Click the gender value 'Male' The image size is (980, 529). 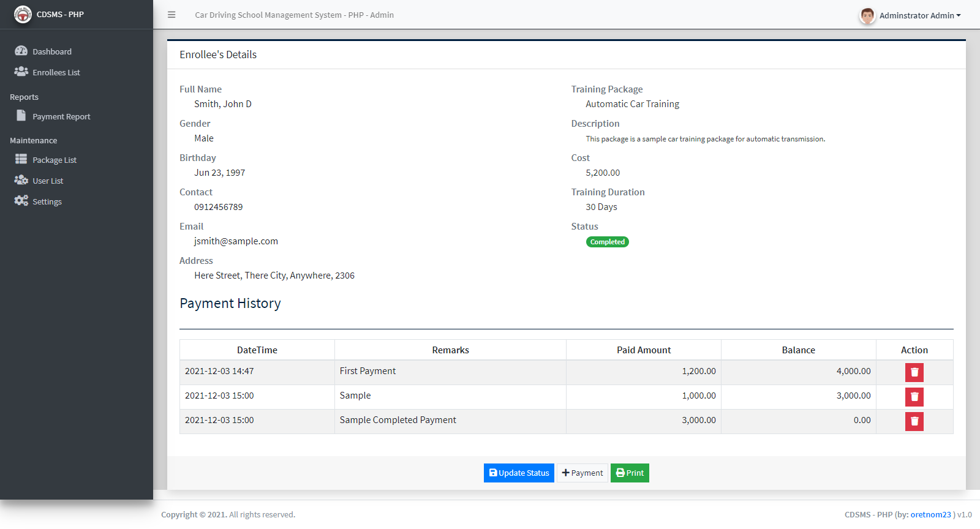pos(204,138)
